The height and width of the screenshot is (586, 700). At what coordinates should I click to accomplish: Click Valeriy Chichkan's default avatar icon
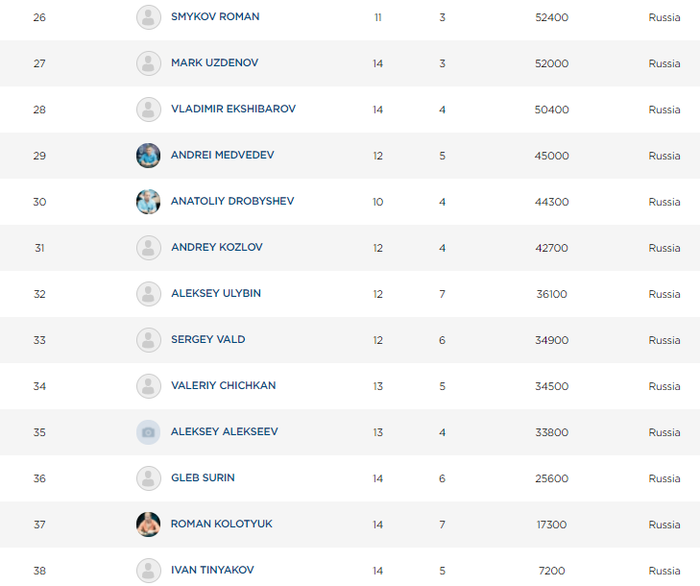(148, 386)
